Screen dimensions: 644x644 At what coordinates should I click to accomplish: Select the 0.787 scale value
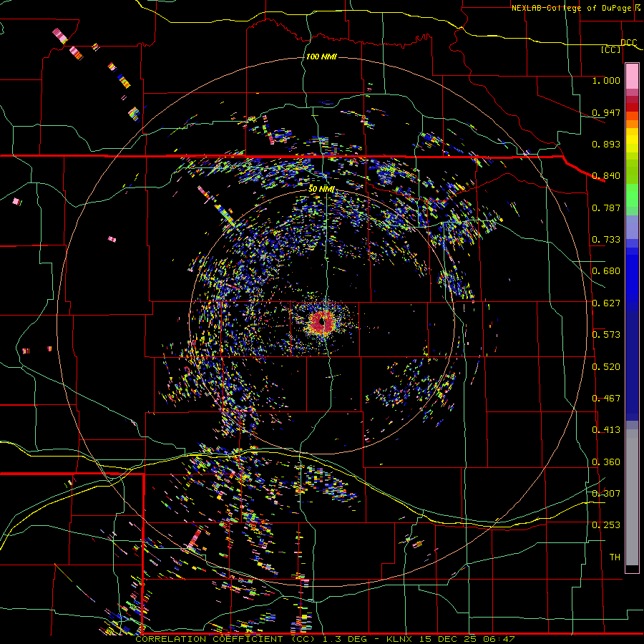606,208
